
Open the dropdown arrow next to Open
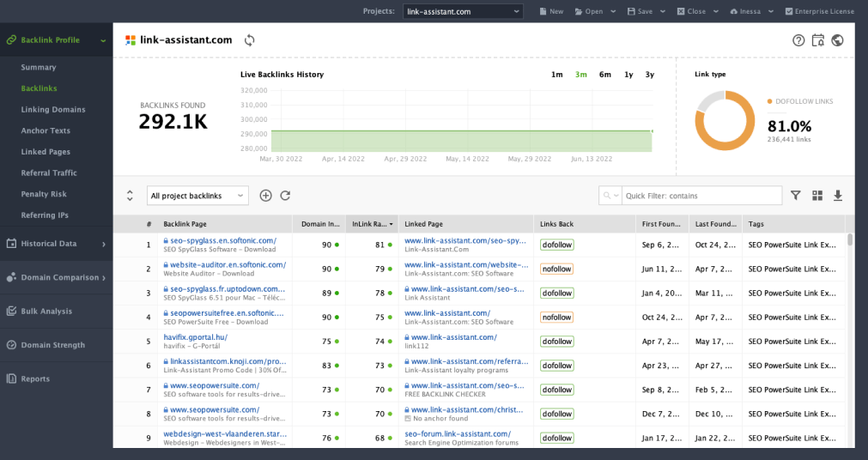click(x=613, y=11)
